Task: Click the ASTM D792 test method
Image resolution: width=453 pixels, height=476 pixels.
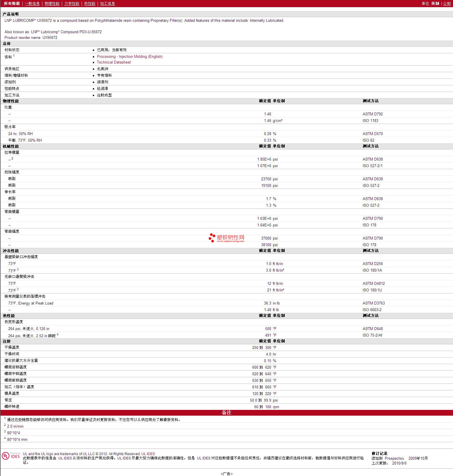Action: point(373,114)
